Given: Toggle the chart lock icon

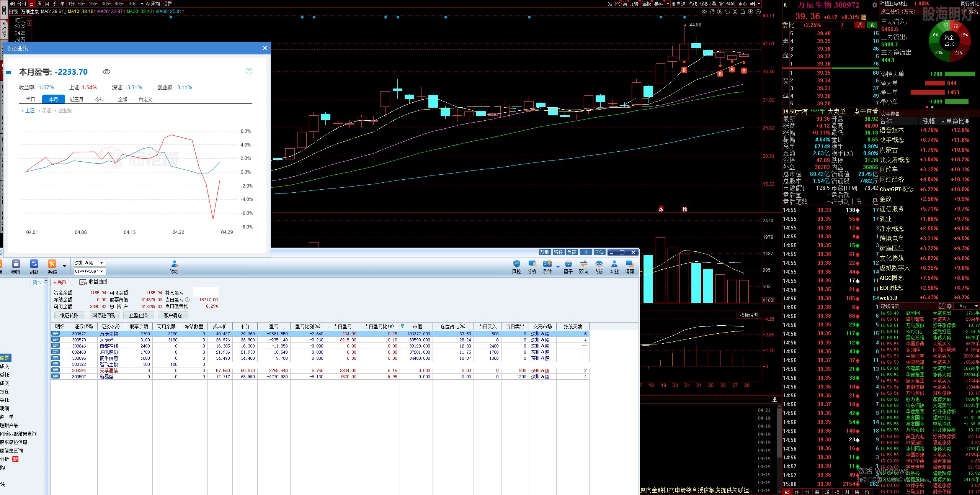Looking at the screenshot, I should click(743, 11).
